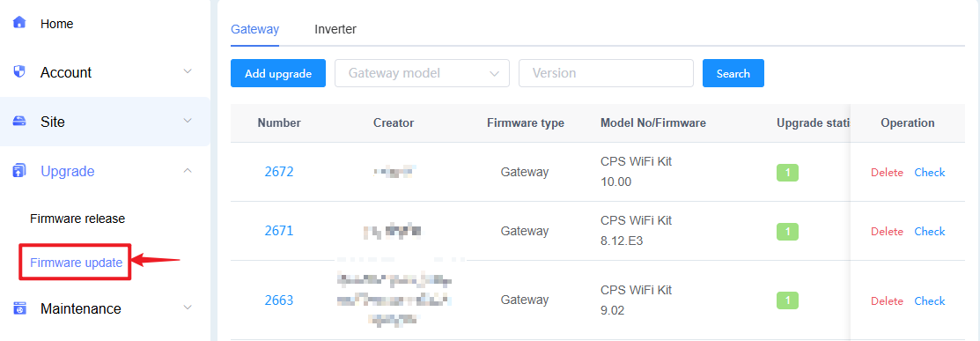The height and width of the screenshot is (341, 980).
Task: Open the Gateway model dropdown
Action: (x=423, y=73)
